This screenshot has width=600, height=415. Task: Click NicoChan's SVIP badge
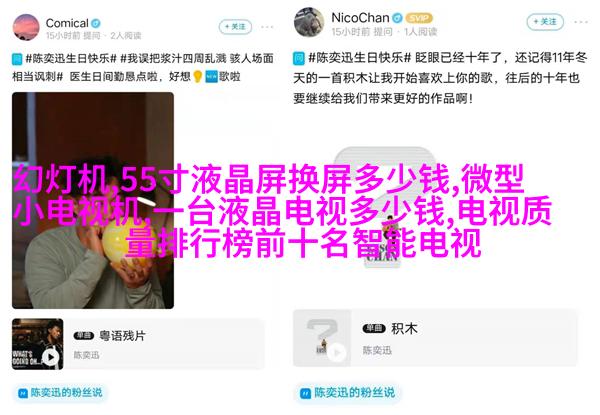419,18
